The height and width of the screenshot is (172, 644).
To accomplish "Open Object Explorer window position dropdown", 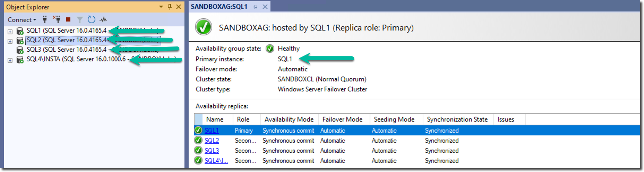I will tap(161, 7).
